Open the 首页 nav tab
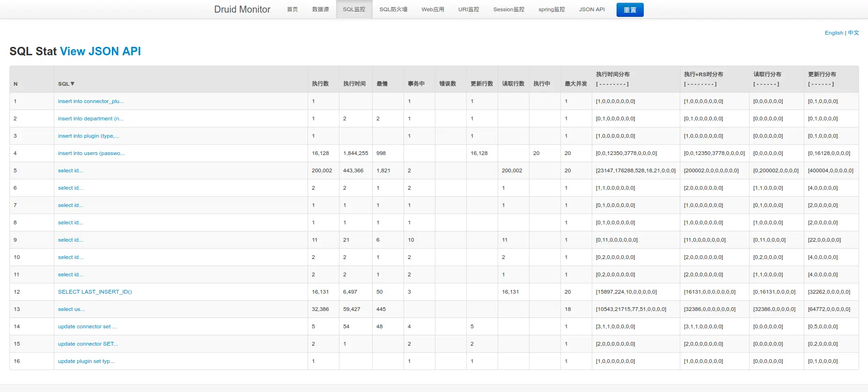 (x=292, y=9)
